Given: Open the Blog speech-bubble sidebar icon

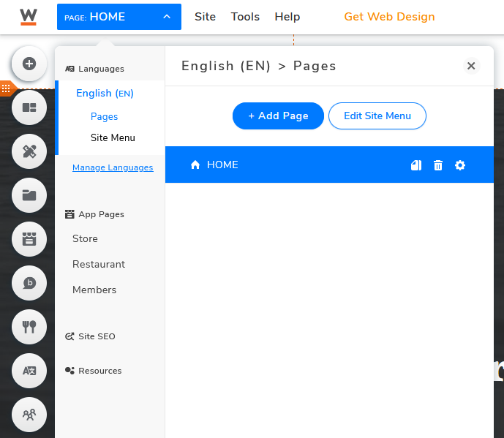Looking at the screenshot, I should tap(29, 283).
